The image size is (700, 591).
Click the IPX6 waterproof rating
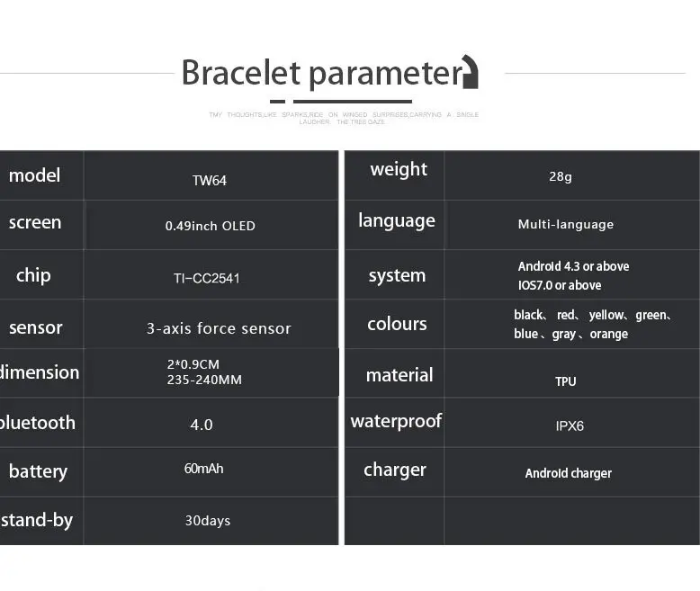click(x=570, y=425)
